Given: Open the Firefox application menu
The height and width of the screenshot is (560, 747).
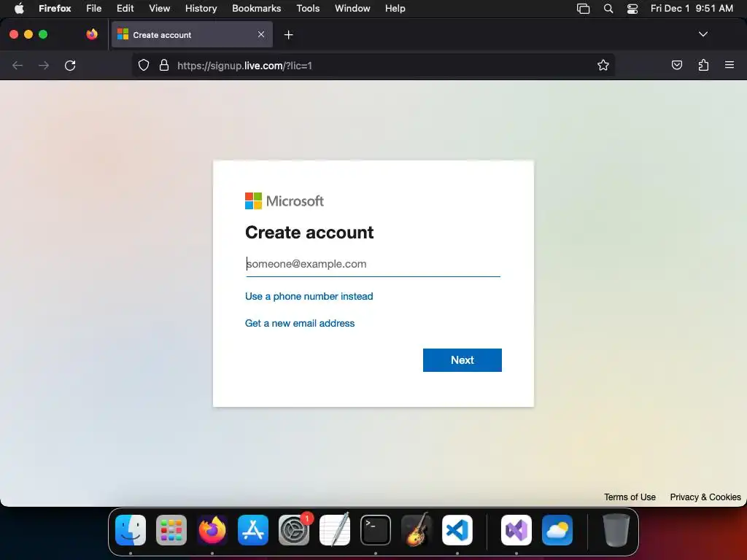Looking at the screenshot, I should pos(55,9).
